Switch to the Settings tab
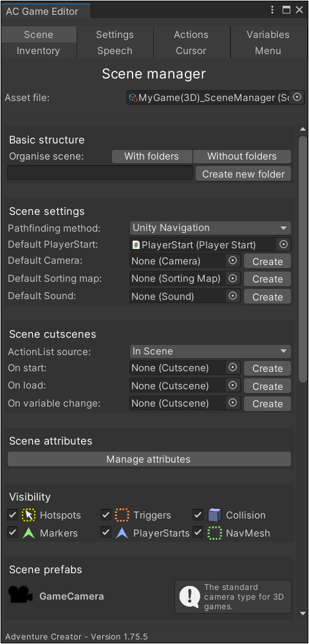 coord(115,35)
